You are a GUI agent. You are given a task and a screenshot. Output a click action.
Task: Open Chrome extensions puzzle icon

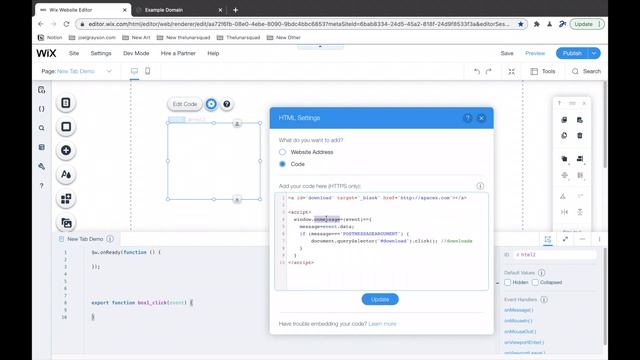click(x=537, y=24)
